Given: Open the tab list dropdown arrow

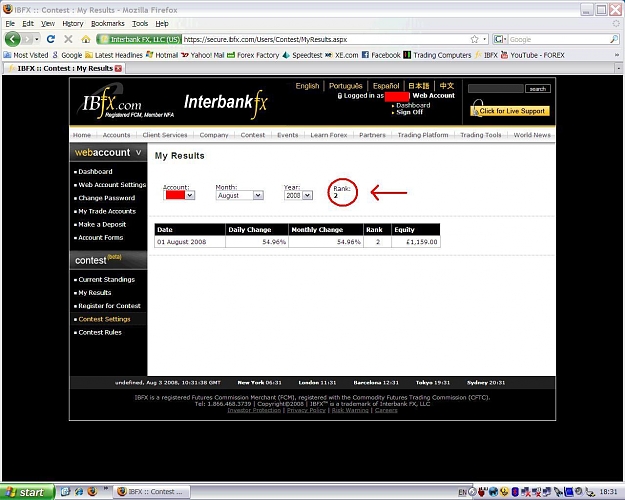Looking at the screenshot, I should tap(618, 69).
